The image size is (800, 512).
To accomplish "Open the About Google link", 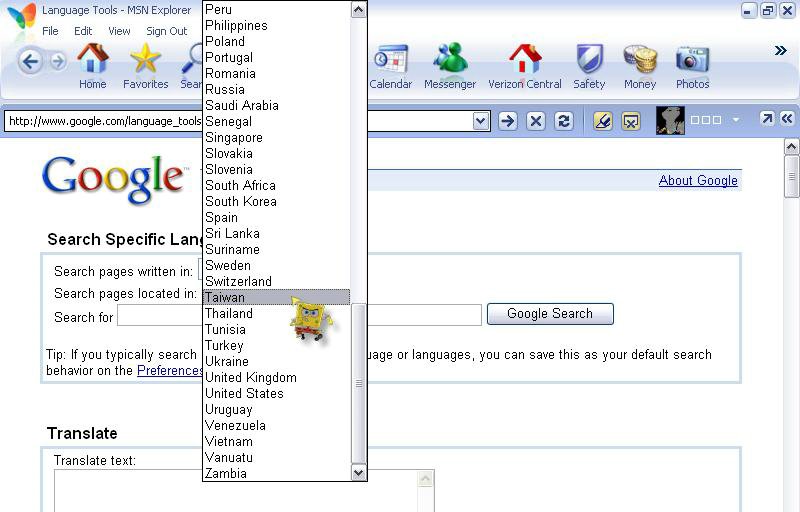I will [x=698, y=181].
